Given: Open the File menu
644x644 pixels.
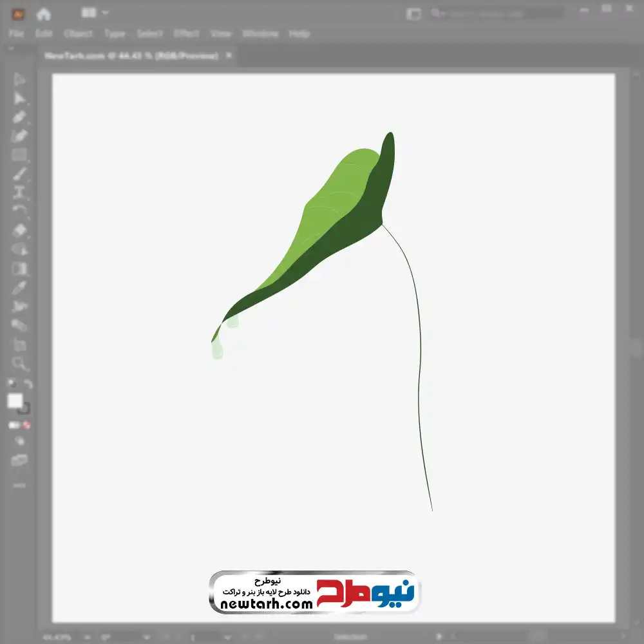Looking at the screenshot, I should (x=17, y=33).
